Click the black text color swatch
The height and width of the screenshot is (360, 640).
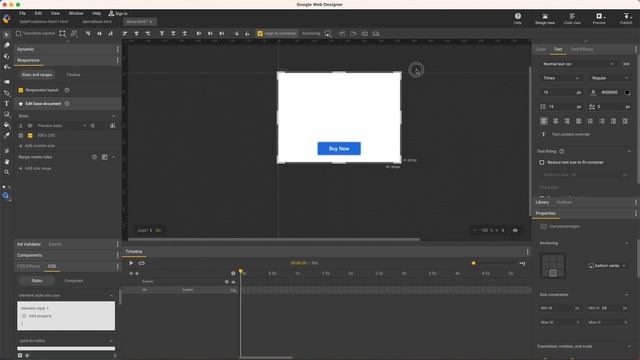(627, 93)
